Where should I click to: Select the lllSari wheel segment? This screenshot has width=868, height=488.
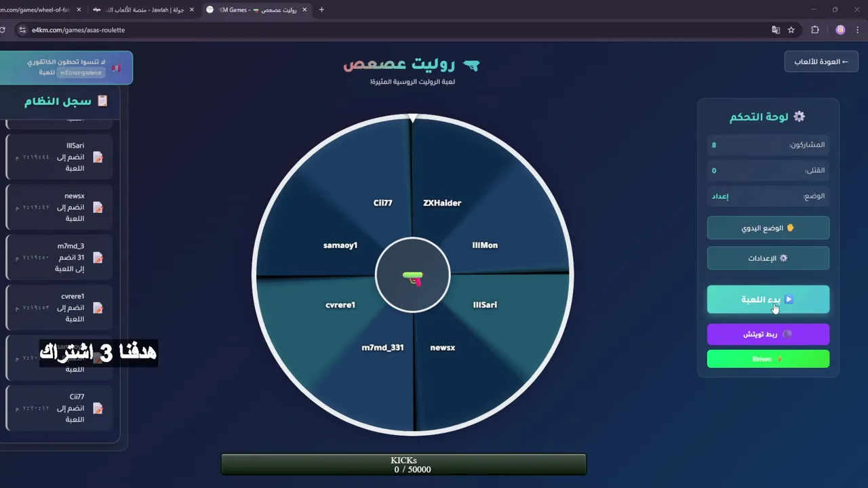click(485, 305)
